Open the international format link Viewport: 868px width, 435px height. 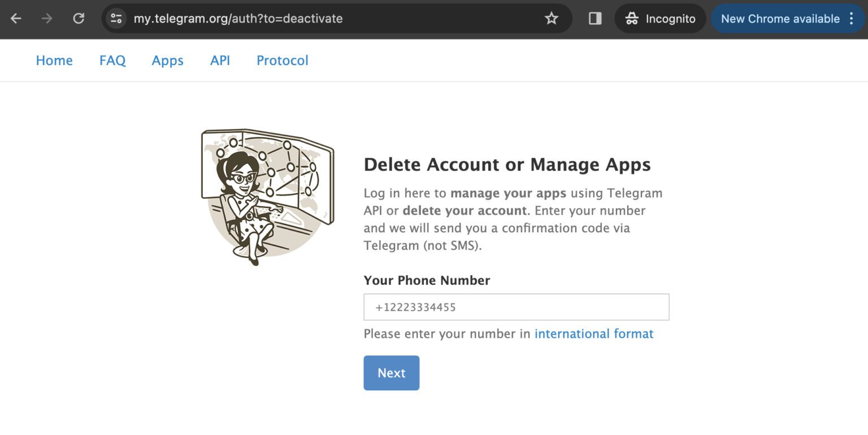[593, 334]
